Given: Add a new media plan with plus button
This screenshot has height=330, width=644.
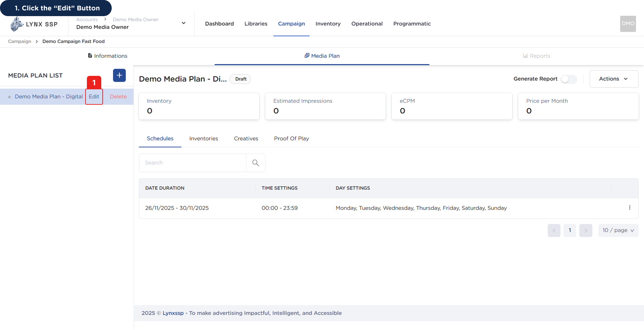Looking at the screenshot, I should (x=119, y=76).
